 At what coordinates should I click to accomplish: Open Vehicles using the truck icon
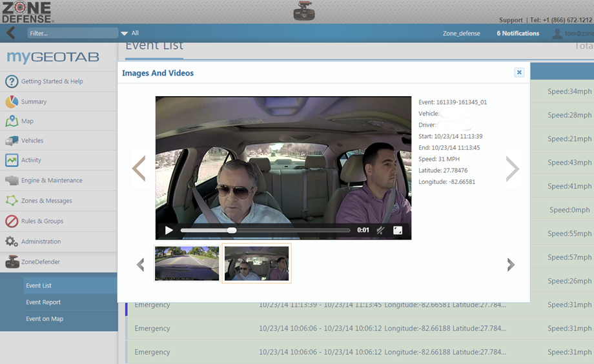[12, 141]
